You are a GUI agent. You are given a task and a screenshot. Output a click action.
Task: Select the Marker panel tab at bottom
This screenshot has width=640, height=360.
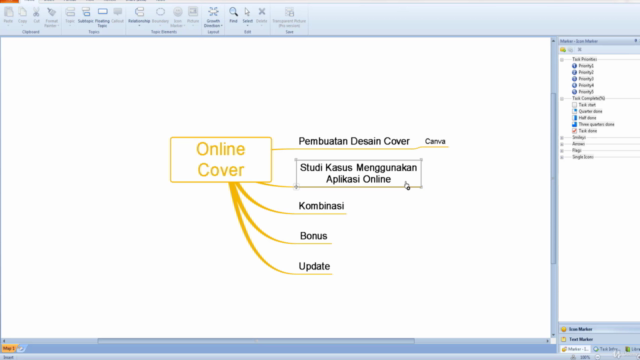[575, 349]
